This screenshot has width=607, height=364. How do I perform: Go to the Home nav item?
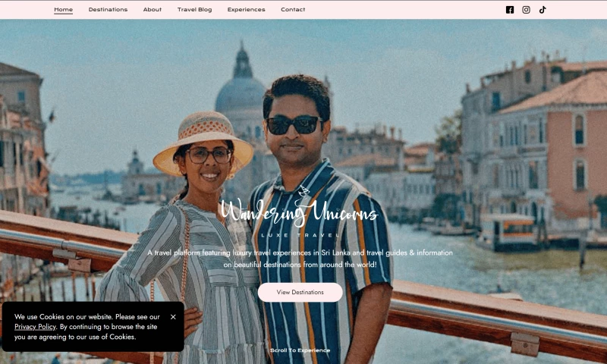(x=64, y=10)
